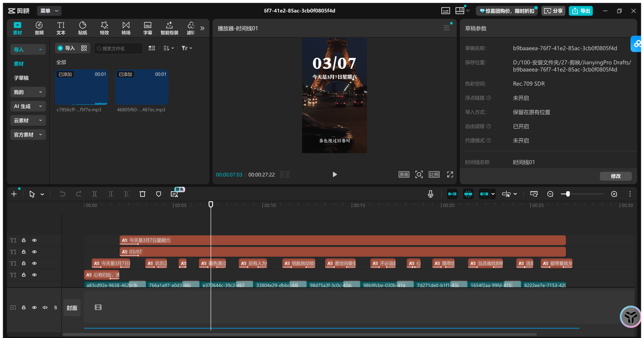644x338 pixels.
Task: Switch to the 转场 transitions tab
Action: [x=126, y=28]
